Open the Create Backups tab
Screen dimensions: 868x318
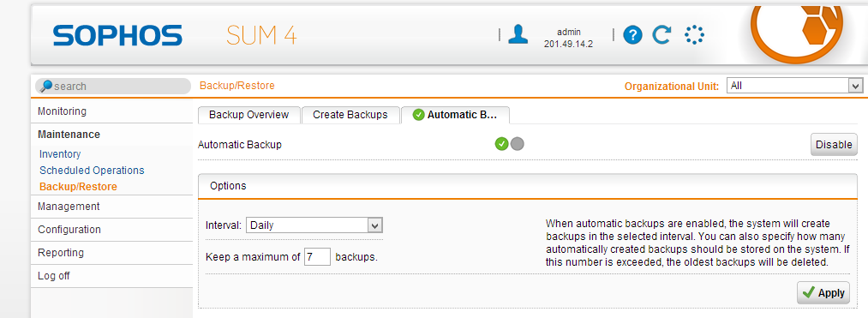(x=350, y=115)
